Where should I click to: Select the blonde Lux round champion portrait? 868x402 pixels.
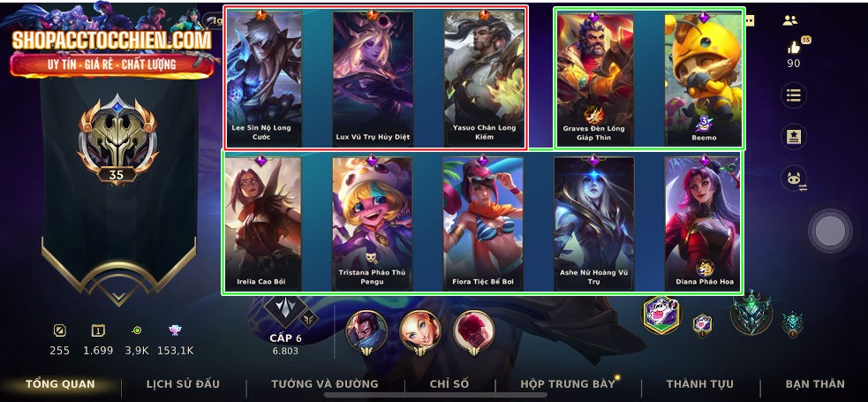coord(420,332)
